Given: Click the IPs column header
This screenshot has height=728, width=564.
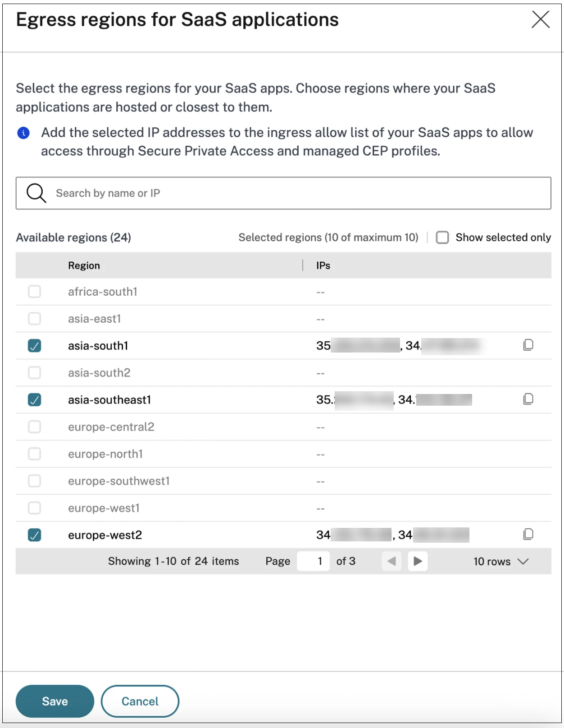Looking at the screenshot, I should [x=323, y=266].
